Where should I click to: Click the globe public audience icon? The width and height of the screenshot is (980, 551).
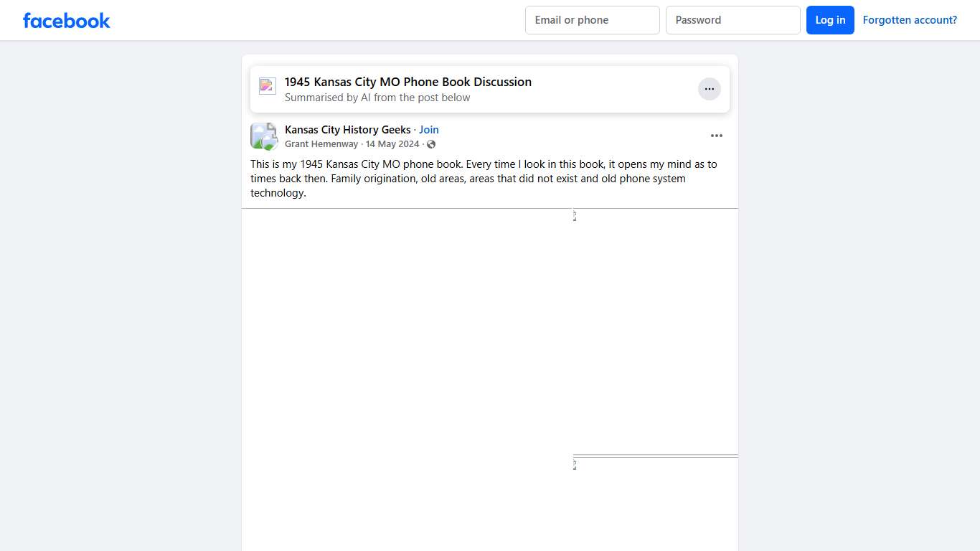(431, 144)
